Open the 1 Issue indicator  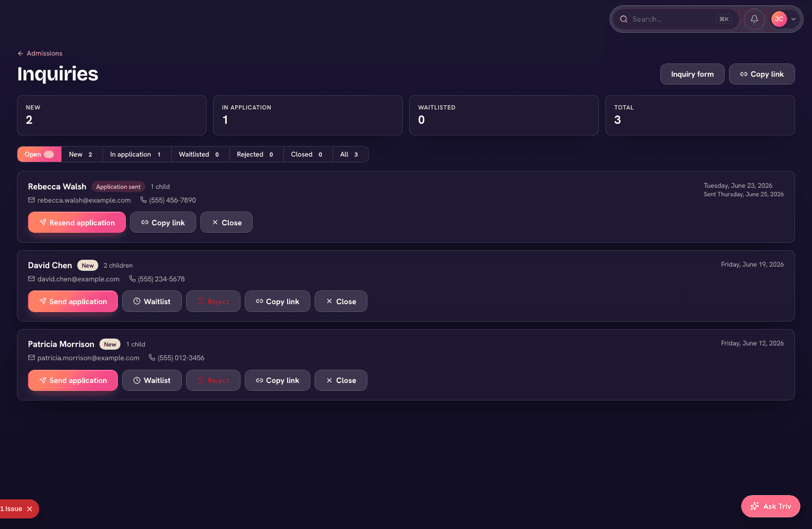[x=12, y=509]
